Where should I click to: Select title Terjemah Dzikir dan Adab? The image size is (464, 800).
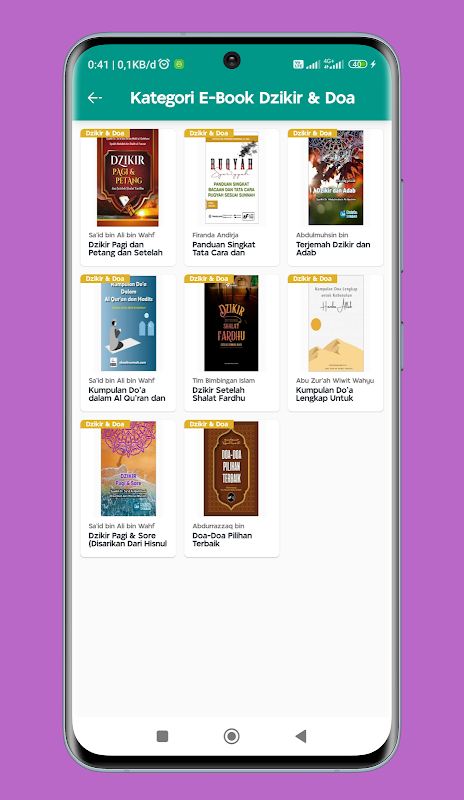[333, 248]
